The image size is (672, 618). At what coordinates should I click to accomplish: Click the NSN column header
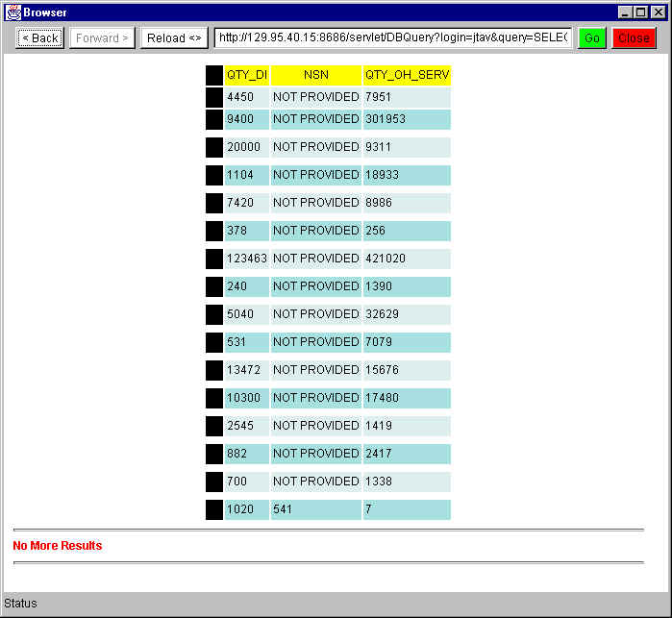(315, 75)
